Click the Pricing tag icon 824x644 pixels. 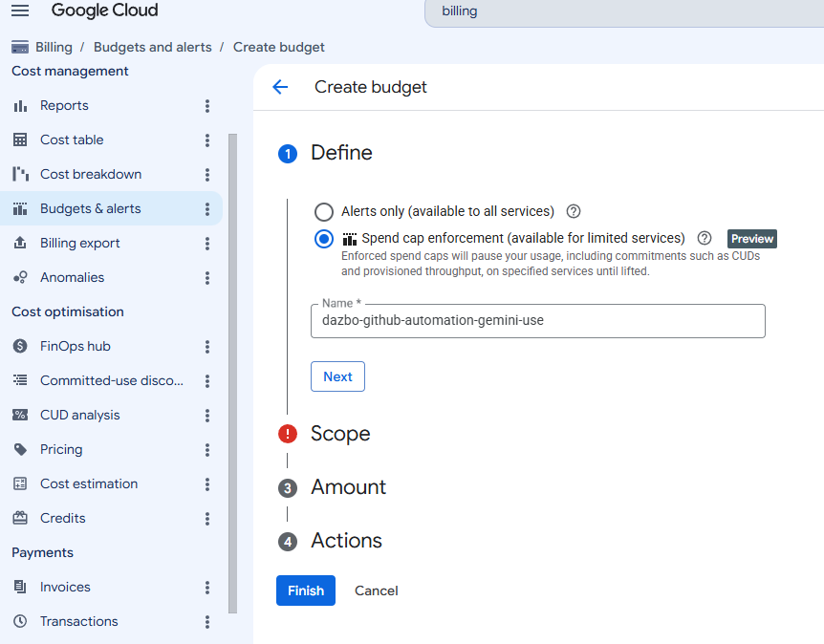pyautogui.click(x=20, y=450)
